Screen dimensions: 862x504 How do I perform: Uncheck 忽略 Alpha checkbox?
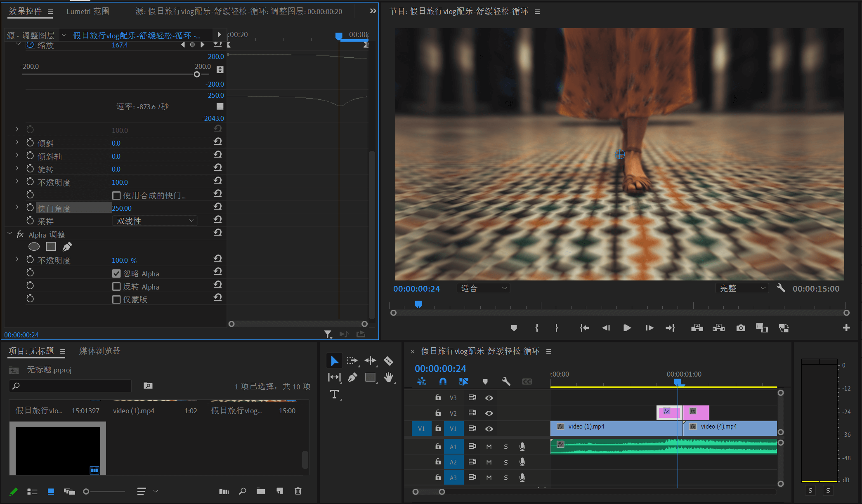click(116, 273)
